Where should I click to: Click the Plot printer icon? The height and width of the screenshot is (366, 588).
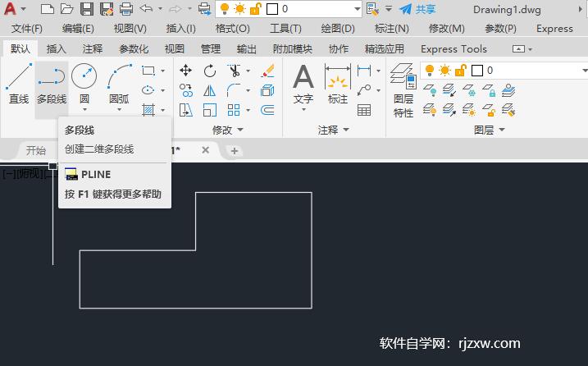coord(126,9)
